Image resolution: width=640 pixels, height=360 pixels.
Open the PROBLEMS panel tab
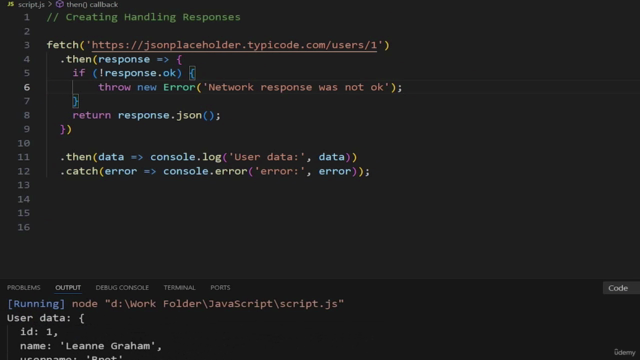24,287
